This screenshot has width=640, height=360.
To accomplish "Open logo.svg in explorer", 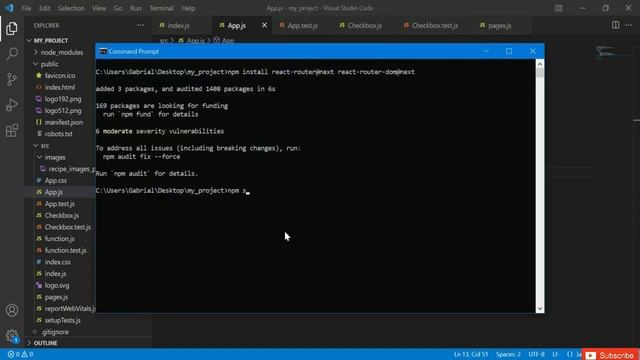I will point(57,286).
